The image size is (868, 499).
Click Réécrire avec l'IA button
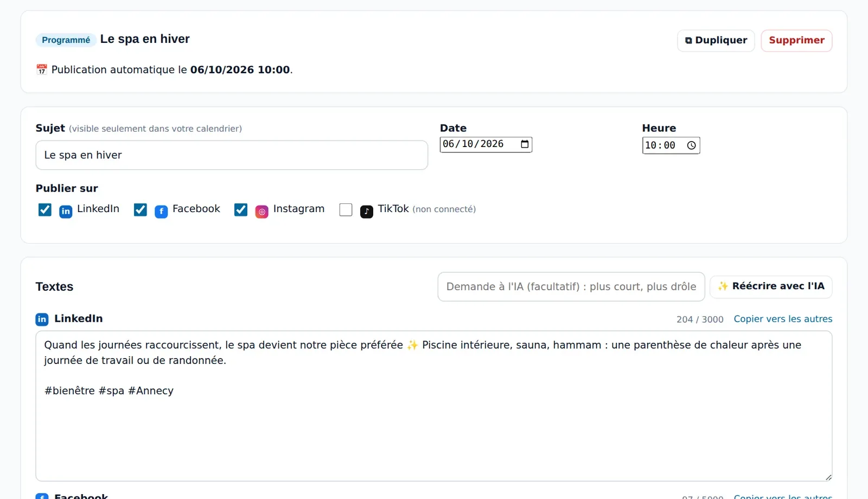[x=771, y=286]
